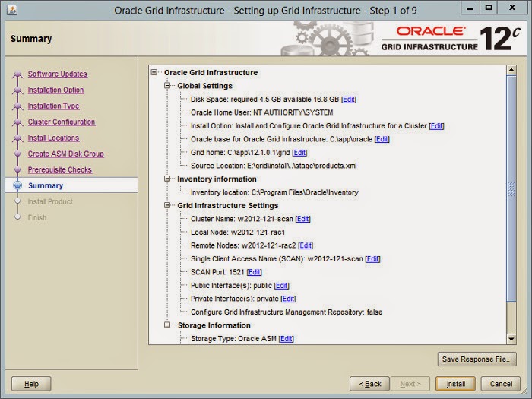
Task: Select the Inventory location row
Action: click(x=274, y=192)
